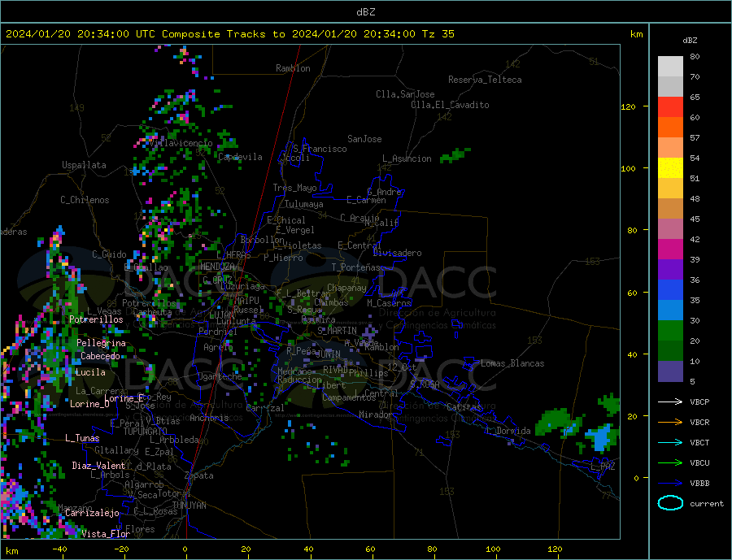The width and height of the screenshot is (732, 560).
Task: Click the 'E_Carmen' map label
Action: (x=367, y=201)
